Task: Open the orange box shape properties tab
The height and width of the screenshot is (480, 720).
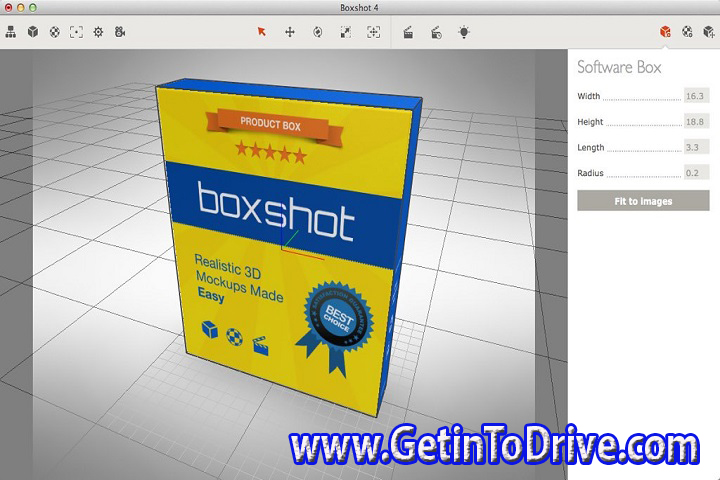Action: [665, 31]
